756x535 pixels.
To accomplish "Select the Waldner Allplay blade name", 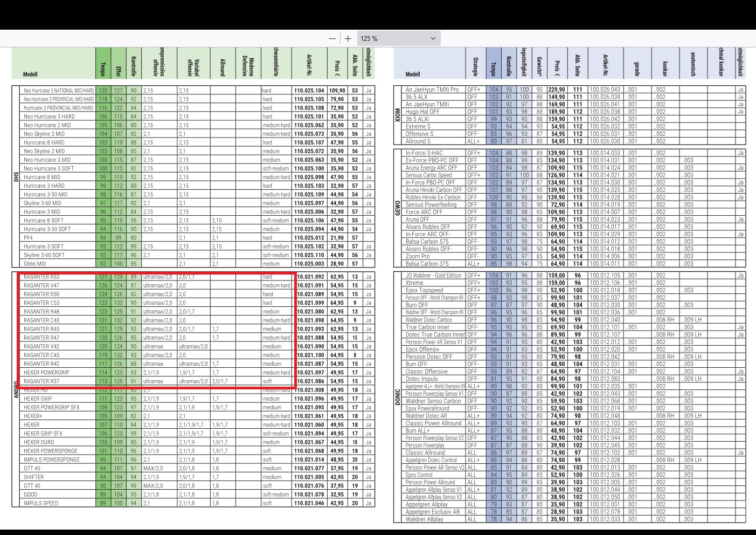I will pyautogui.click(x=424, y=519).
